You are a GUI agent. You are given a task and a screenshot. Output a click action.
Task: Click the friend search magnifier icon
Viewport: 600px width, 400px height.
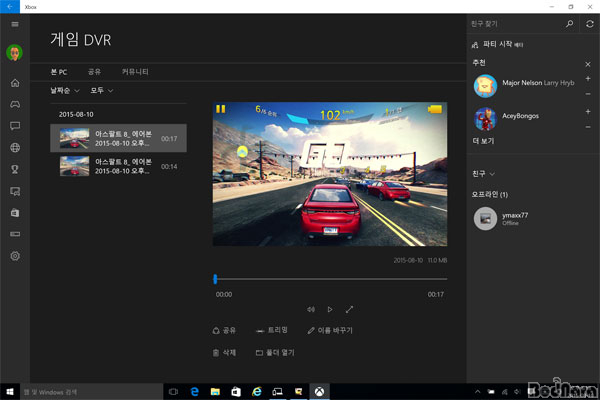569,24
